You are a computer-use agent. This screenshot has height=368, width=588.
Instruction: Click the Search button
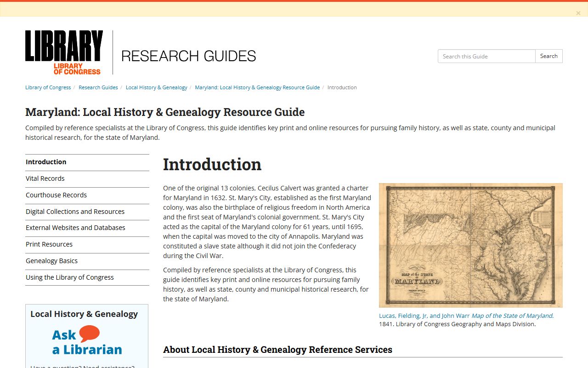pos(549,56)
